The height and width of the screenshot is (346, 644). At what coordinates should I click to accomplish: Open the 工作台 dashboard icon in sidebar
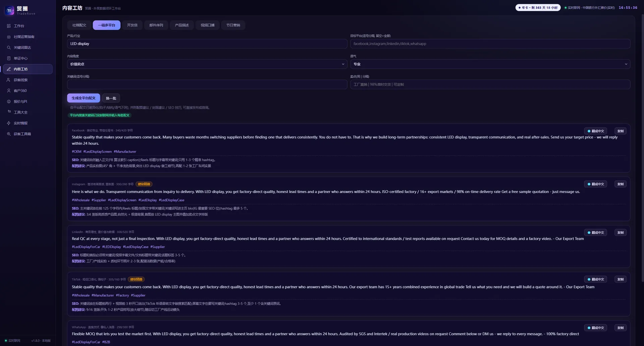tap(9, 26)
